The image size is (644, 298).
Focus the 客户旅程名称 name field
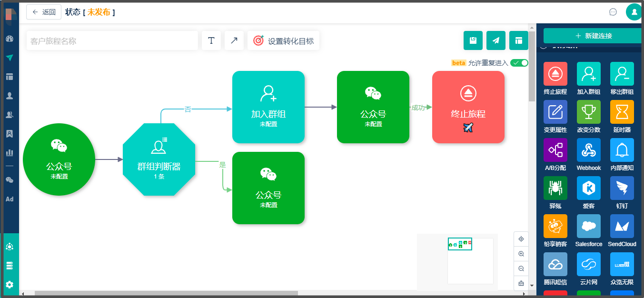pos(112,40)
